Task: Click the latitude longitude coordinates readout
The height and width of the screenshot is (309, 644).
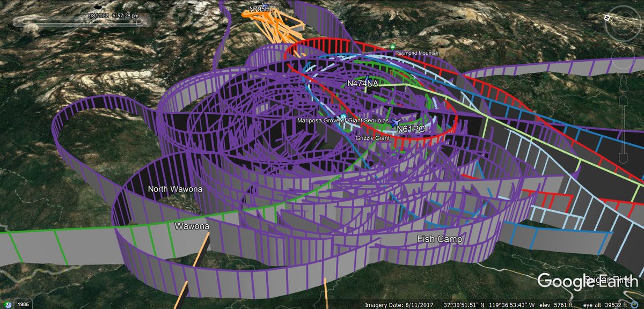Action: (489, 305)
